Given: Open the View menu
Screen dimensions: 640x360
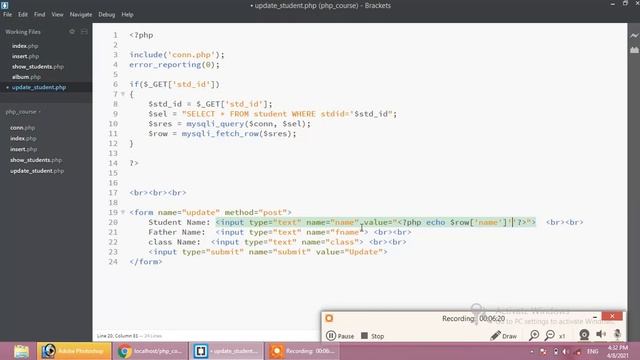Looking at the screenshot, I should (x=57, y=14).
